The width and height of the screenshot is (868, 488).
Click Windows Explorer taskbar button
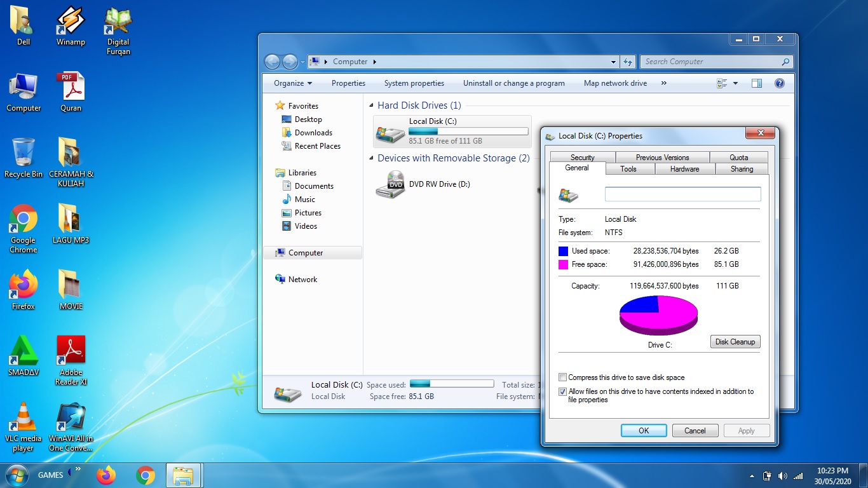click(184, 475)
